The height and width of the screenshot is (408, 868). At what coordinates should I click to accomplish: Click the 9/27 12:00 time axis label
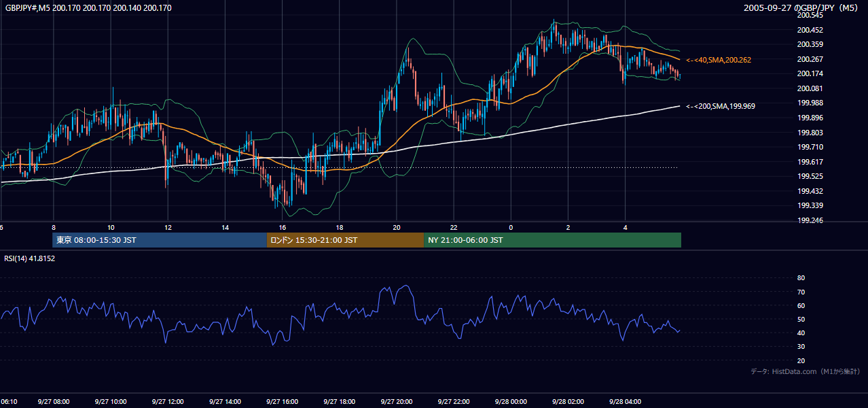[168, 402]
